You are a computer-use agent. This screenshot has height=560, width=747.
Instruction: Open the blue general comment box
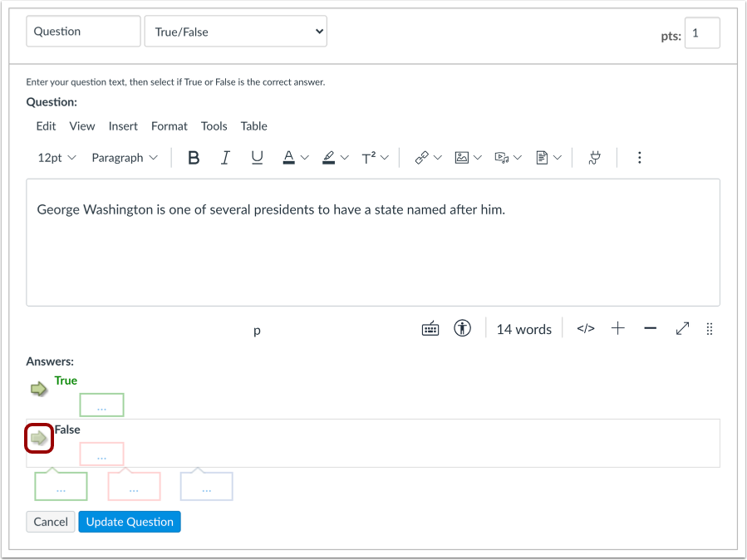[206, 486]
